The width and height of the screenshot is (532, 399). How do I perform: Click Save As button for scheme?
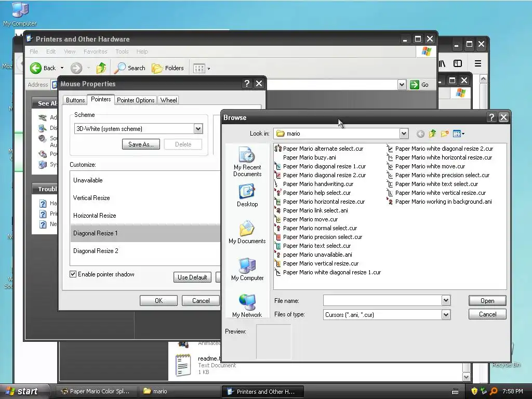tap(141, 144)
